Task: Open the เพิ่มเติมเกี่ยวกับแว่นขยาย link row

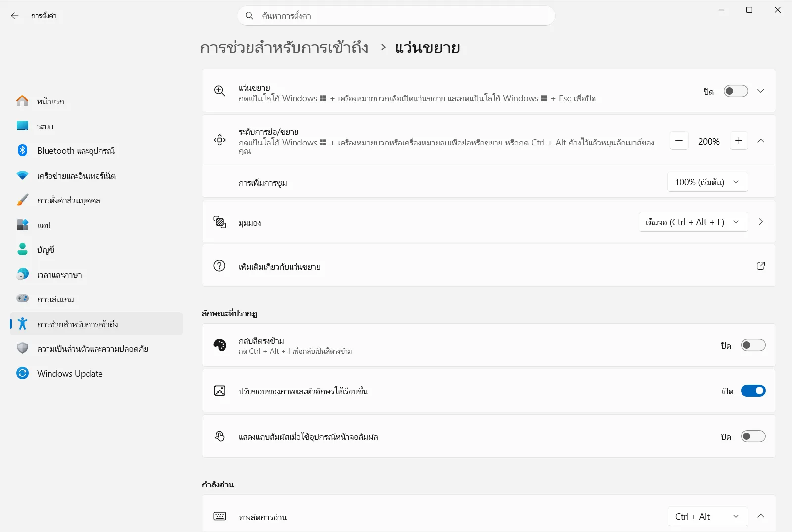Action: 489,266
